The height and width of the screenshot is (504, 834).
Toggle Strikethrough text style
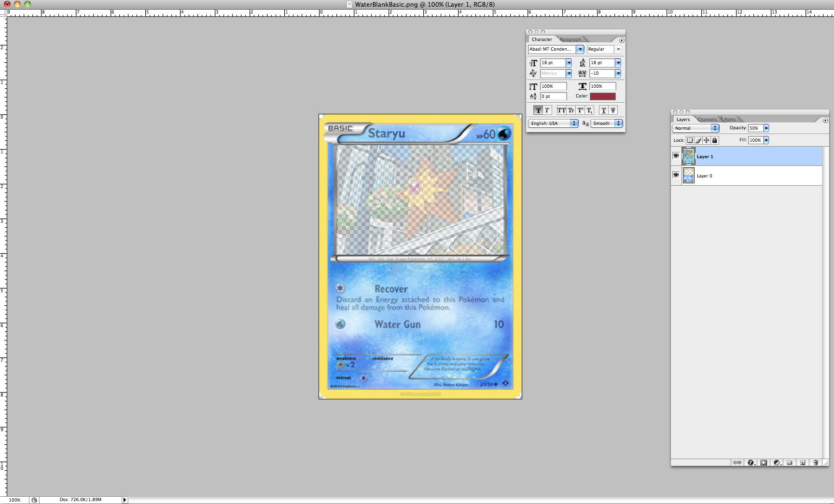[613, 110]
